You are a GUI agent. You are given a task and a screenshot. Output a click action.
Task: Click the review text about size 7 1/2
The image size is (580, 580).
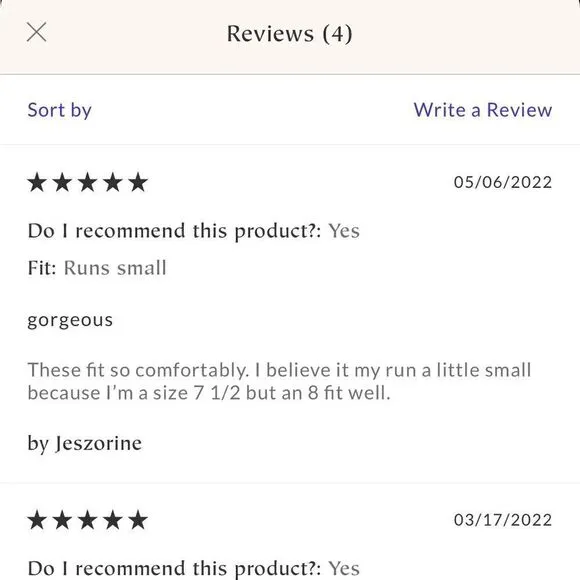coord(279,381)
